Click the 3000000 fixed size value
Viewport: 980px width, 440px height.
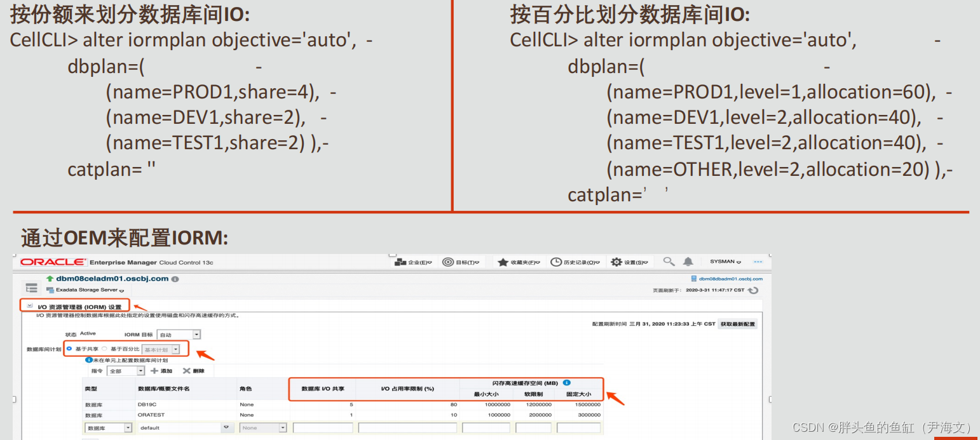589,415
